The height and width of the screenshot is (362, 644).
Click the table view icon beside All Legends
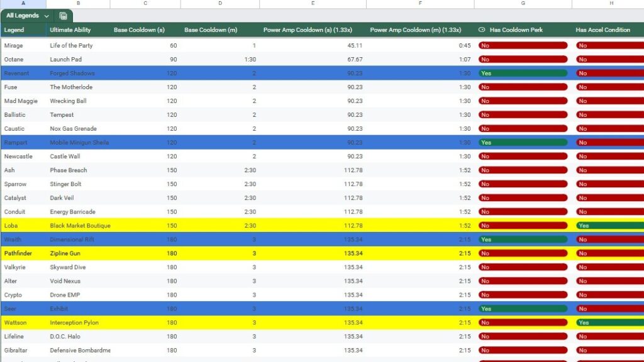tap(64, 16)
